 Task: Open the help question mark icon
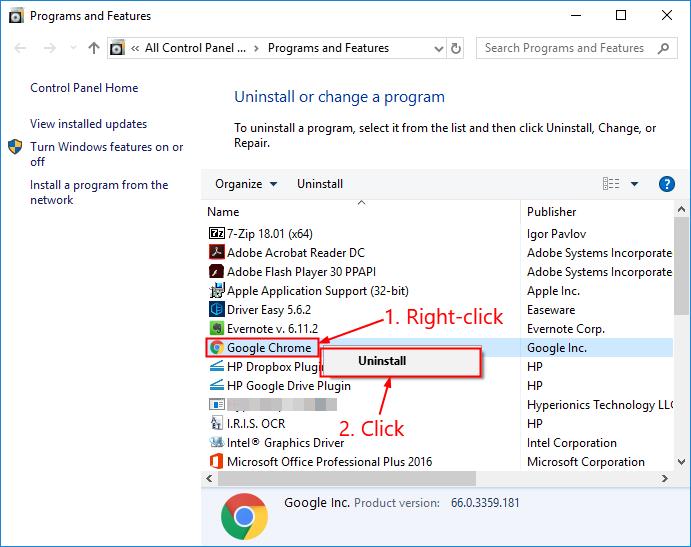[666, 183]
